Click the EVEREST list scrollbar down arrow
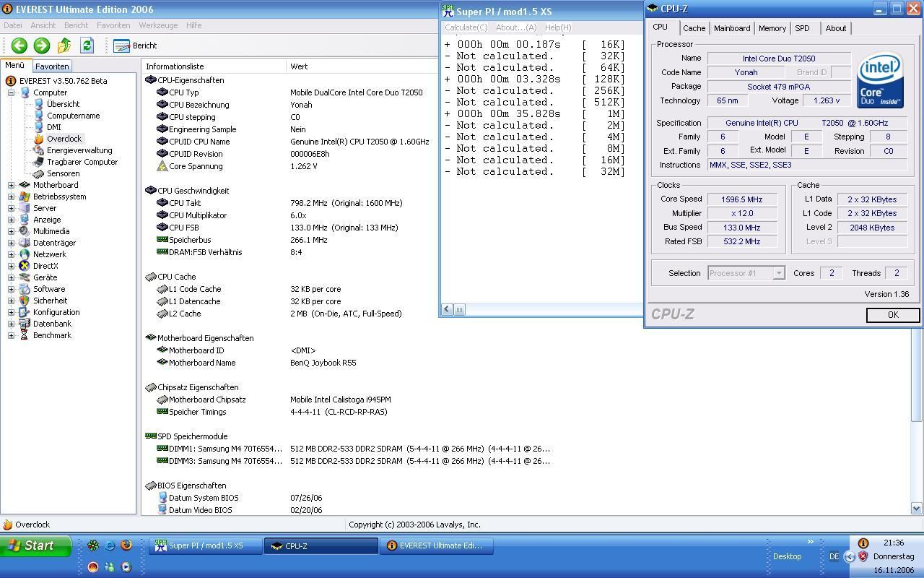 [917, 508]
